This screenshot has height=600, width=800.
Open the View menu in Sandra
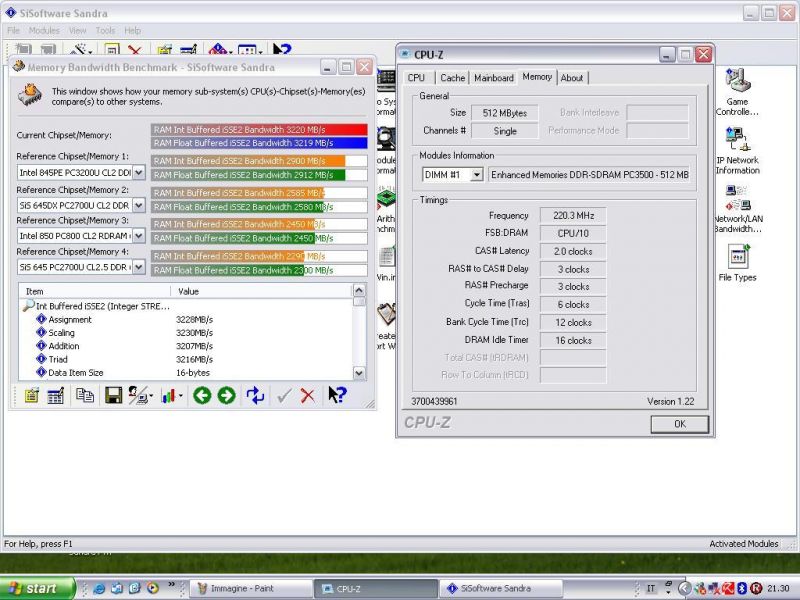[x=78, y=31]
